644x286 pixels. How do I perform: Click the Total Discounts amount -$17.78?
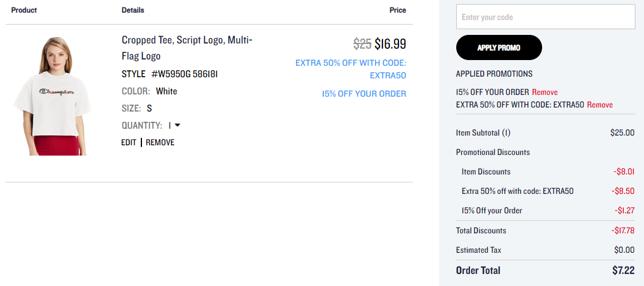(623, 231)
